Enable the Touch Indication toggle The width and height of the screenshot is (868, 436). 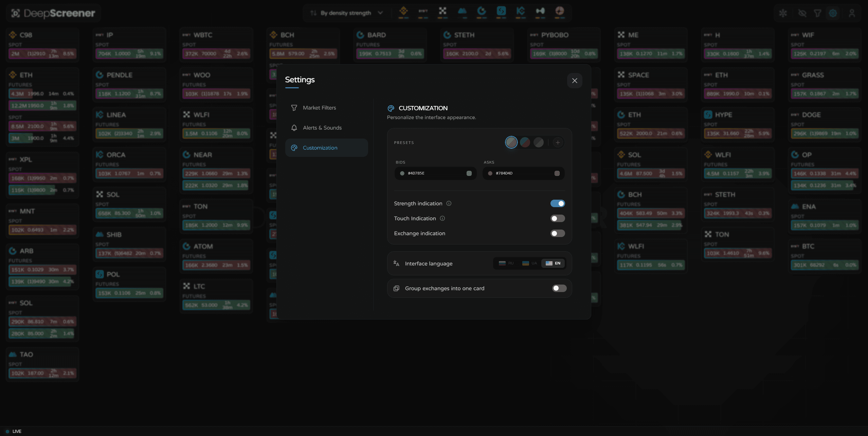pos(557,218)
